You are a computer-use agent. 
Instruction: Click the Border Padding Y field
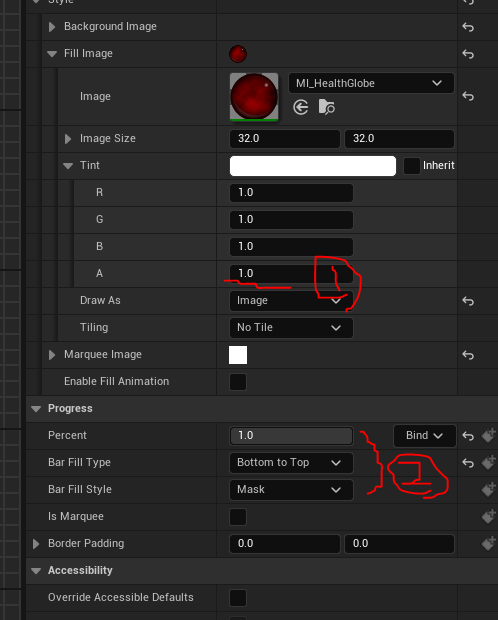399,544
